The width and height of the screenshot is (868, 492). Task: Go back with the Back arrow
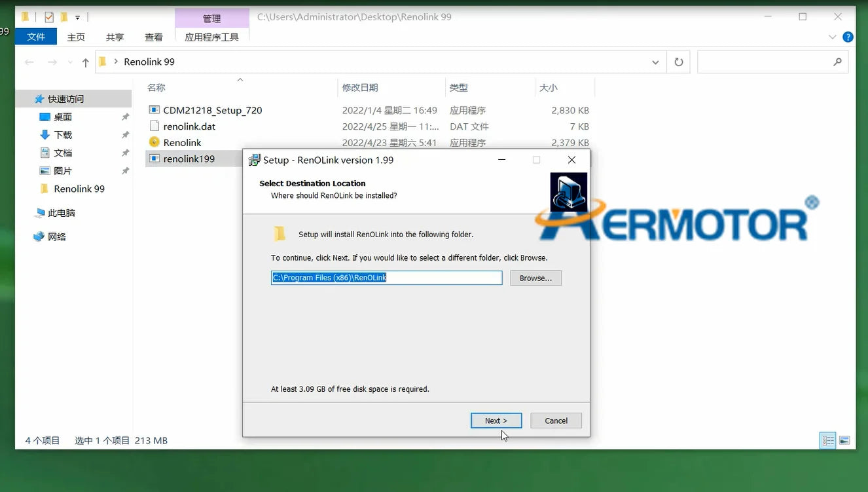pos(29,62)
